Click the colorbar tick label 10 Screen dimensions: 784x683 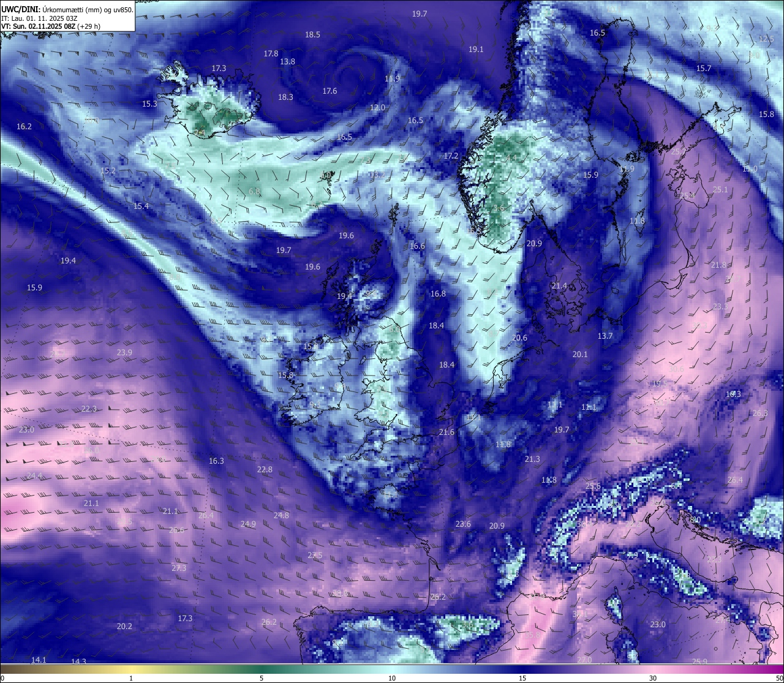point(392,678)
